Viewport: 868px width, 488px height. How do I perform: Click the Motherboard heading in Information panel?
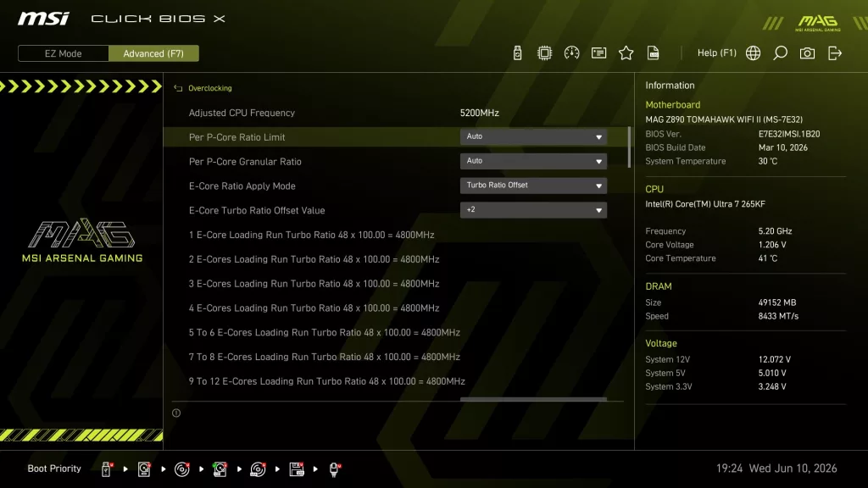click(x=672, y=104)
